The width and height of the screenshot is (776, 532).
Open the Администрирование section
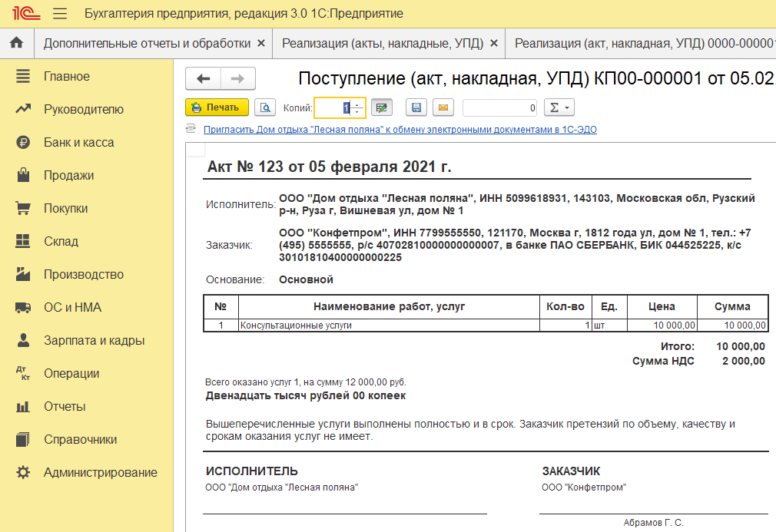click(101, 472)
